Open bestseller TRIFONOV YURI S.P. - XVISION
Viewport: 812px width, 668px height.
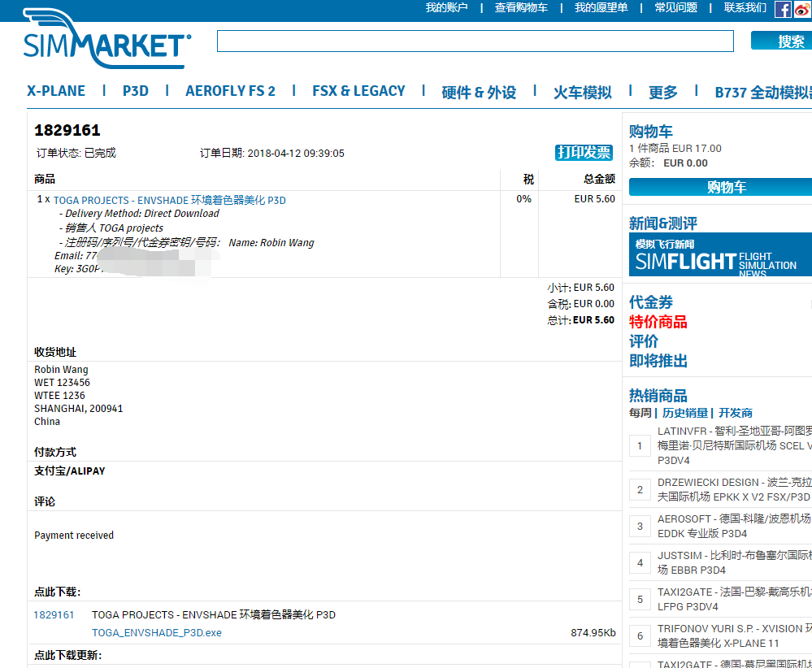pos(735,635)
